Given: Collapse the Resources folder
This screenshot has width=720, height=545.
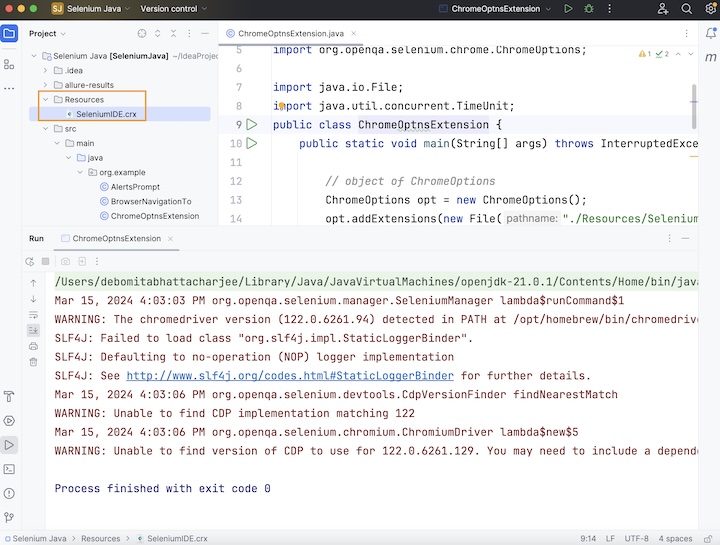Looking at the screenshot, I should (45, 99).
